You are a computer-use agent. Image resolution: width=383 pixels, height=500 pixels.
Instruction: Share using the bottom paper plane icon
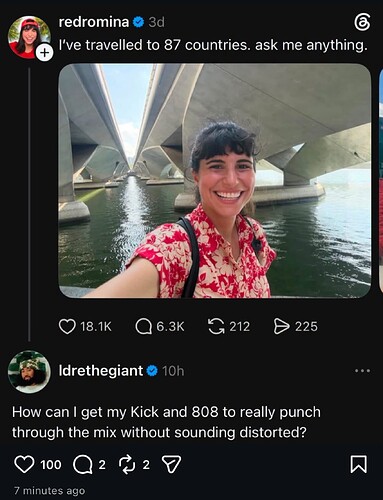point(171,464)
